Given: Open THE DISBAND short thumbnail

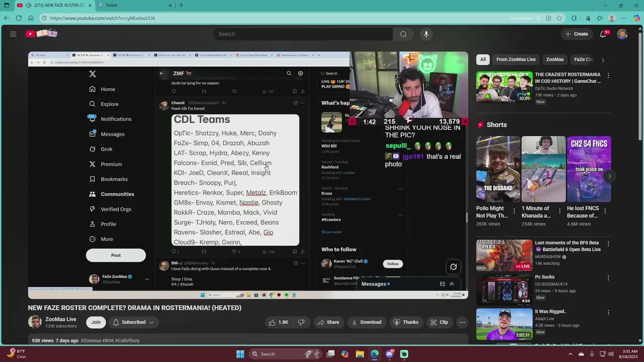Looking at the screenshot, I should 498,169.
